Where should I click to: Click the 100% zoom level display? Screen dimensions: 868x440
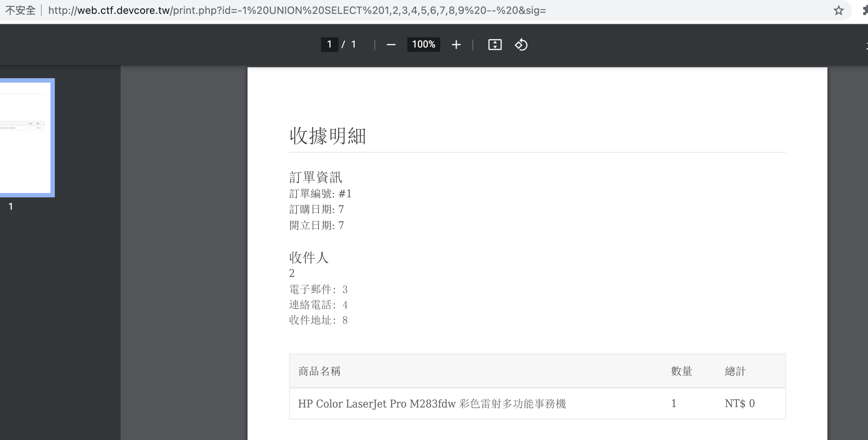(x=423, y=44)
